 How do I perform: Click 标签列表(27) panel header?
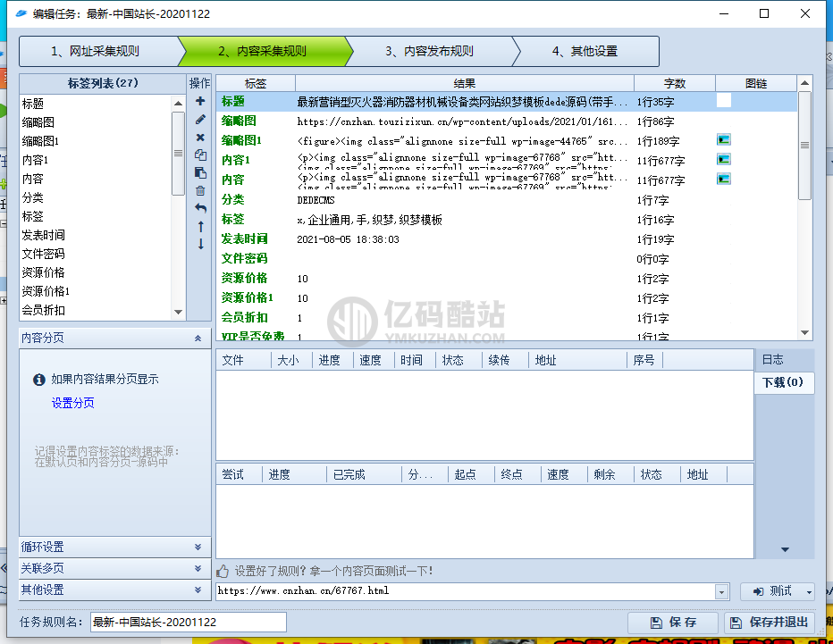click(103, 83)
